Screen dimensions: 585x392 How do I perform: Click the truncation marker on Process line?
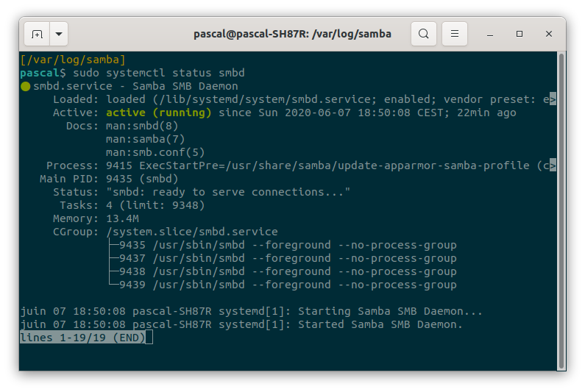tap(553, 165)
